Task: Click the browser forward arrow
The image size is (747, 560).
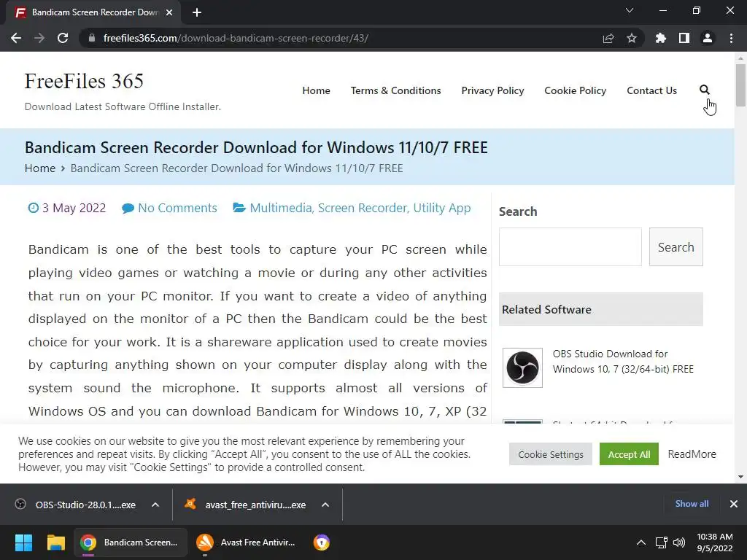Action: click(x=39, y=38)
